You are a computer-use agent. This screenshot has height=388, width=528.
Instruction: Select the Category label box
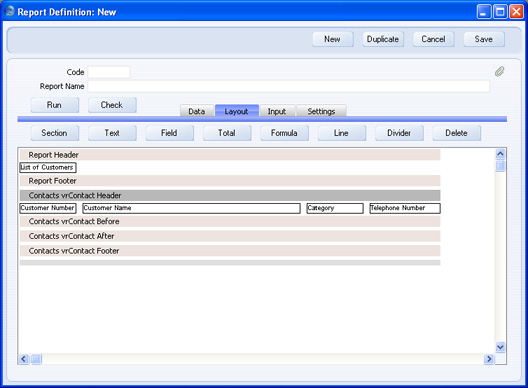click(335, 208)
